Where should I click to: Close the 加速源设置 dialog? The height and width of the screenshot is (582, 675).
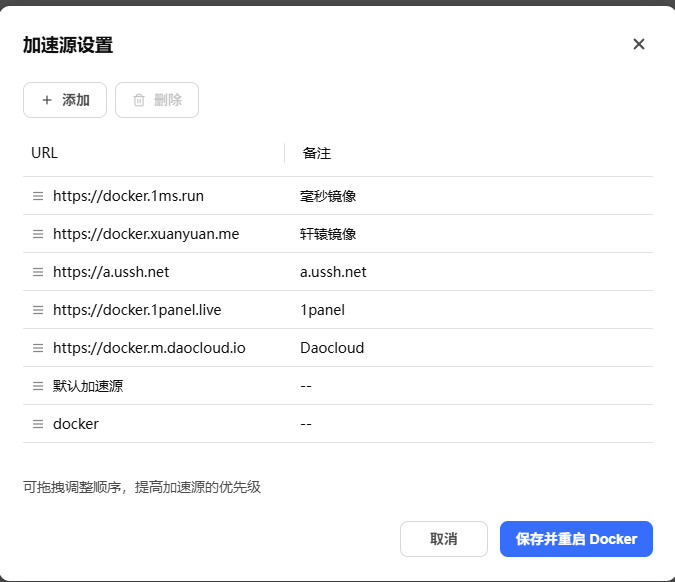click(x=639, y=44)
